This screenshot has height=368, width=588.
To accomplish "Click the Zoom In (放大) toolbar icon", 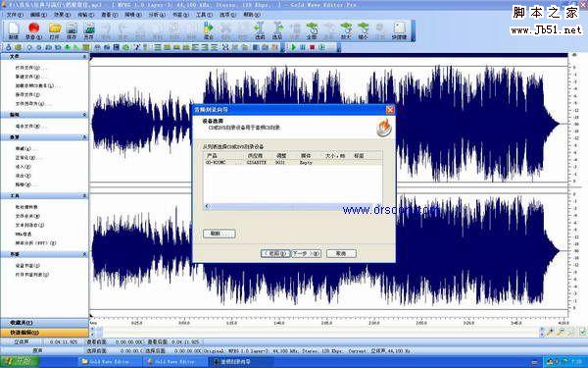I will [x=346, y=30].
